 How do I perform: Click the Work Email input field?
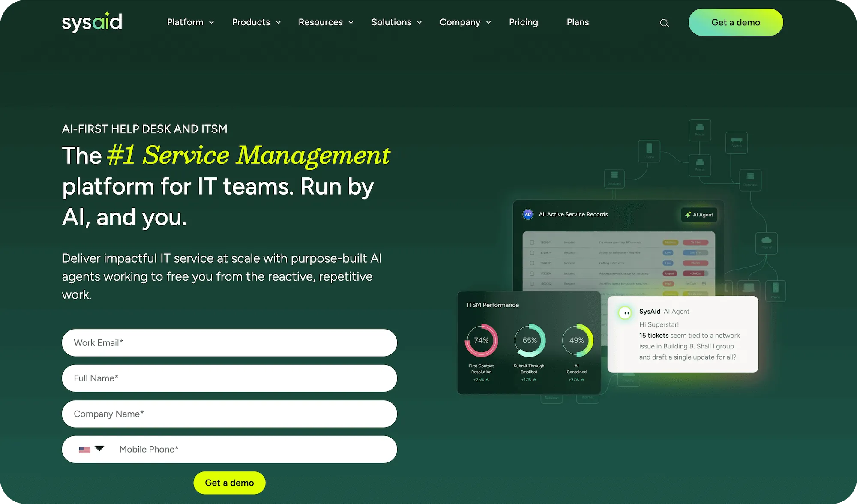click(229, 343)
